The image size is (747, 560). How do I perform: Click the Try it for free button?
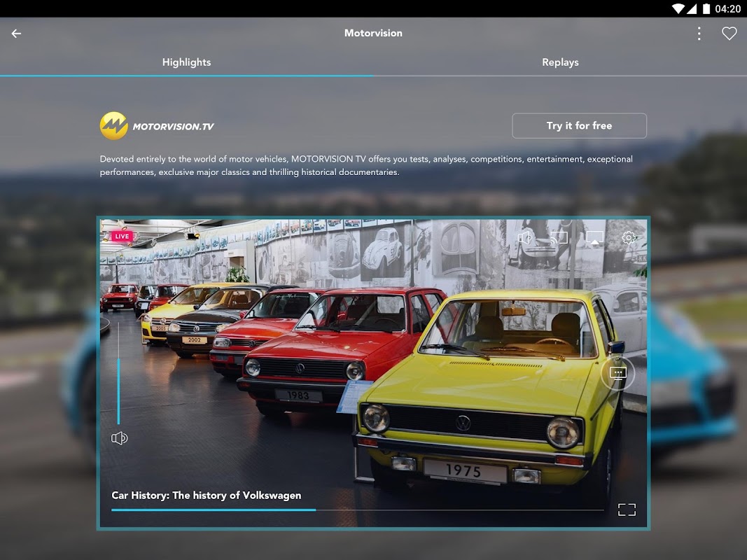pos(579,126)
